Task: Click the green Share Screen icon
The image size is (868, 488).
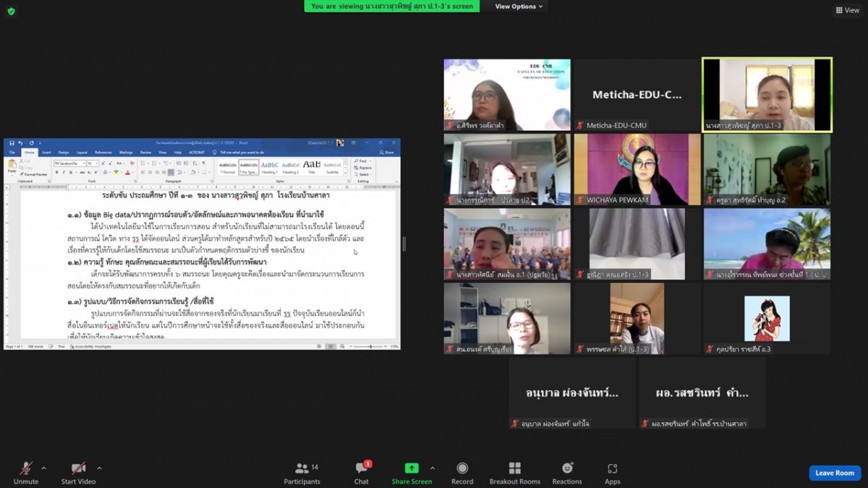Action: pos(412,468)
